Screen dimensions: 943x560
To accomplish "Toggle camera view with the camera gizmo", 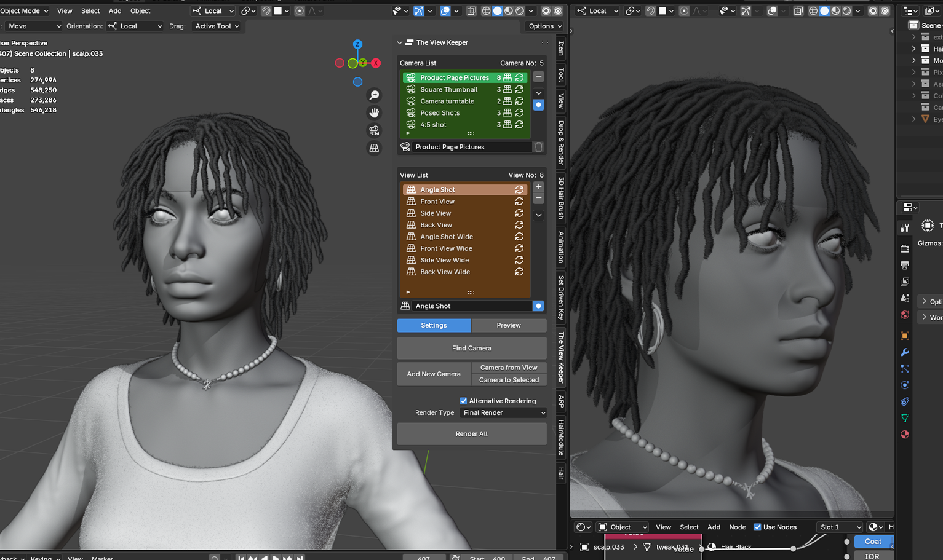I will [x=374, y=130].
